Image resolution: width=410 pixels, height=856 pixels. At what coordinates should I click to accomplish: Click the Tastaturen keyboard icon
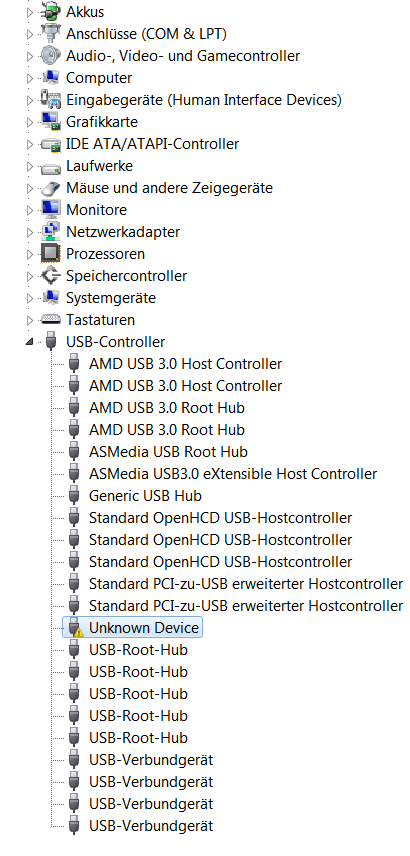pyautogui.click(x=50, y=319)
